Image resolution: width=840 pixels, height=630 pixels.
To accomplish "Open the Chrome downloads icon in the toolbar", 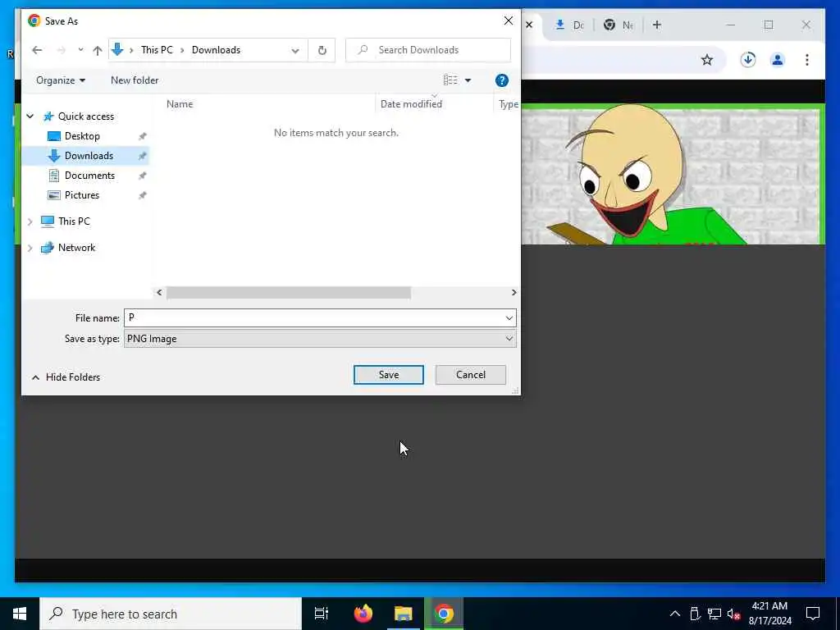I will 748,59.
